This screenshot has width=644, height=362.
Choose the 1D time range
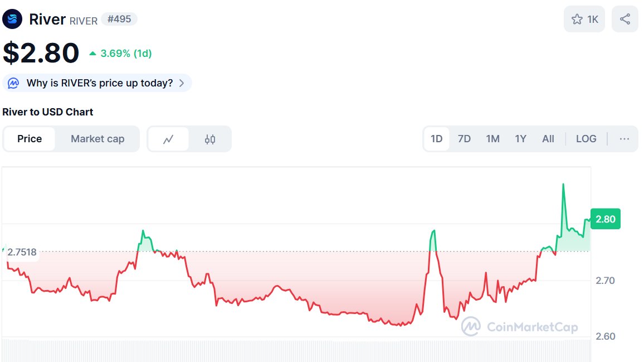[437, 139]
